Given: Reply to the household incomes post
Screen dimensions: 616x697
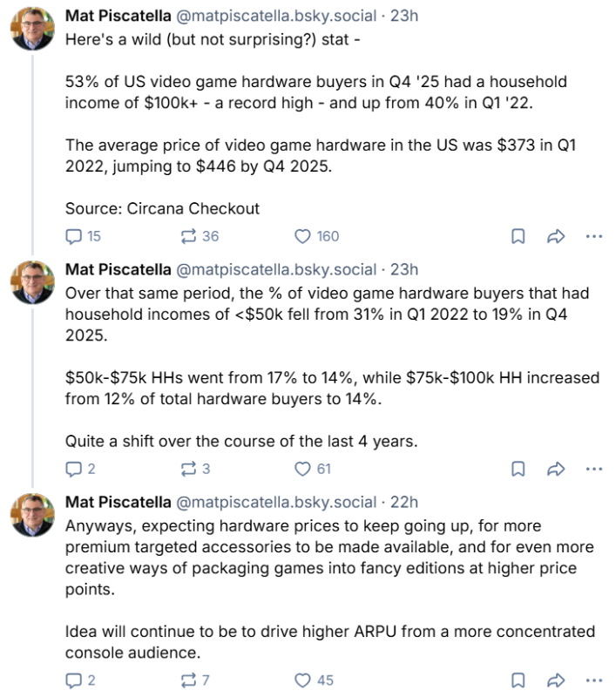Looking at the screenshot, I should tap(75, 469).
